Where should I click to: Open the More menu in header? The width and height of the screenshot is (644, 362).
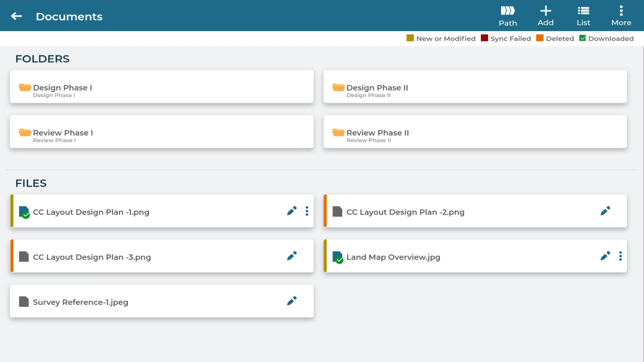pyautogui.click(x=621, y=16)
